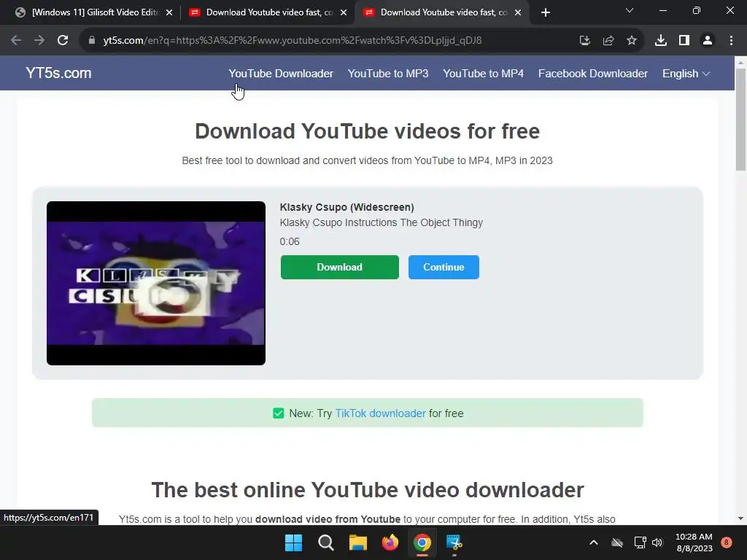Click the Chrome taskbar icon

coord(422,542)
